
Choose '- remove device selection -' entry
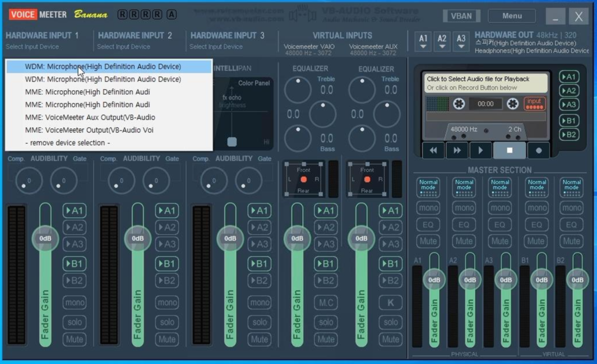(109, 143)
